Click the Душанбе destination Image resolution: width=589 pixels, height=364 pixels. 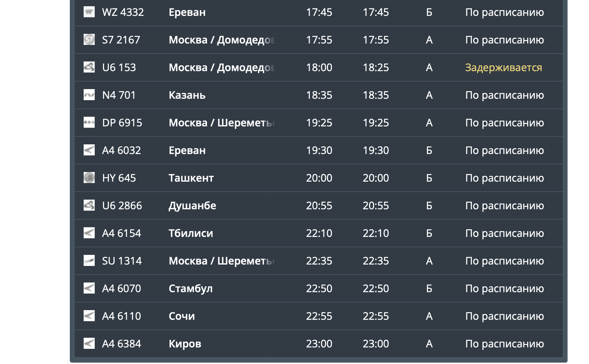[192, 205]
